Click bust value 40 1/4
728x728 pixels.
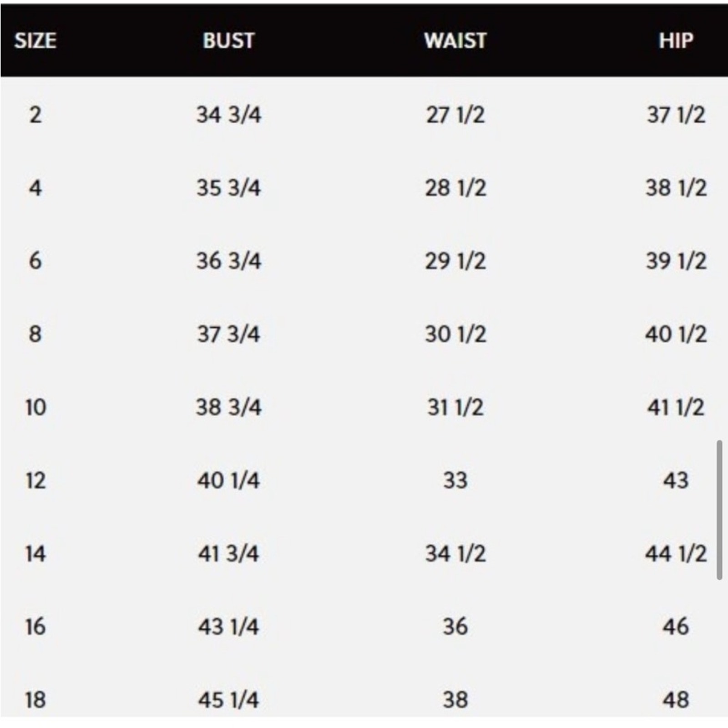pyautogui.click(x=228, y=480)
